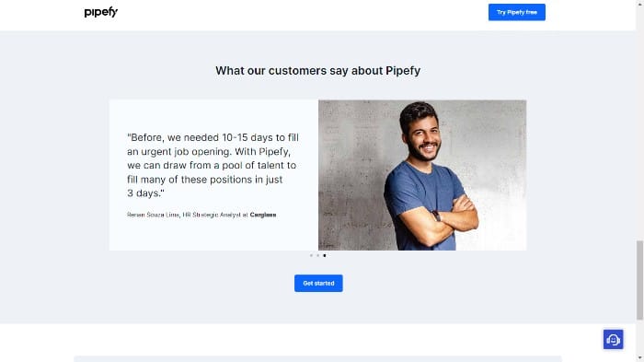Click the 'HR Strategic Analyst' job title text
The image size is (644, 362).
pyautogui.click(x=212, y=215)
